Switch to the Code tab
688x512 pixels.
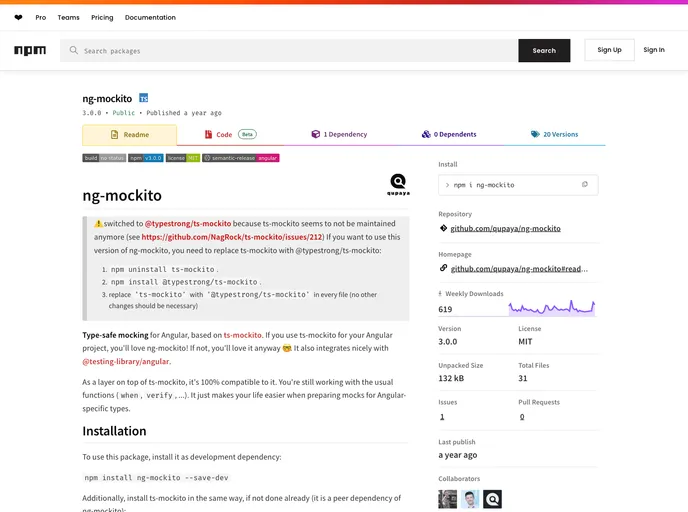click(230, 134)
